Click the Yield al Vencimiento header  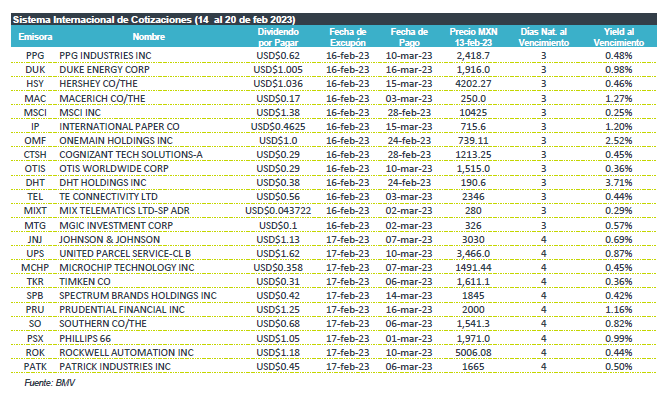click(618, 37)
